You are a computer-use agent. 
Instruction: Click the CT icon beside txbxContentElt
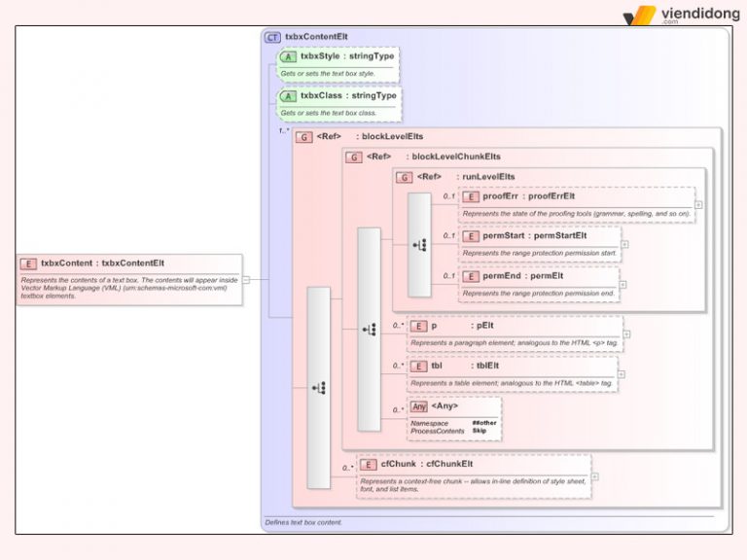(272, 37)
